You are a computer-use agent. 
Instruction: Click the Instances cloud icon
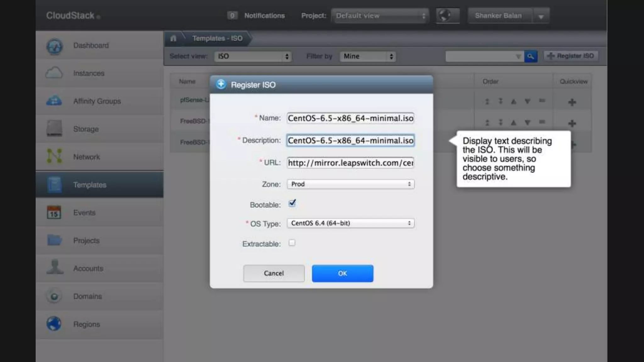click(x=54, y=73)
